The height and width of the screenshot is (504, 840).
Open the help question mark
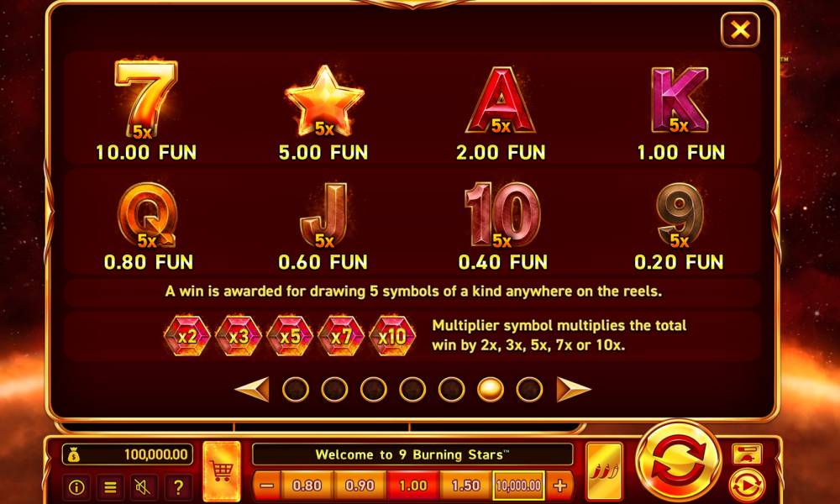(178, 487)
